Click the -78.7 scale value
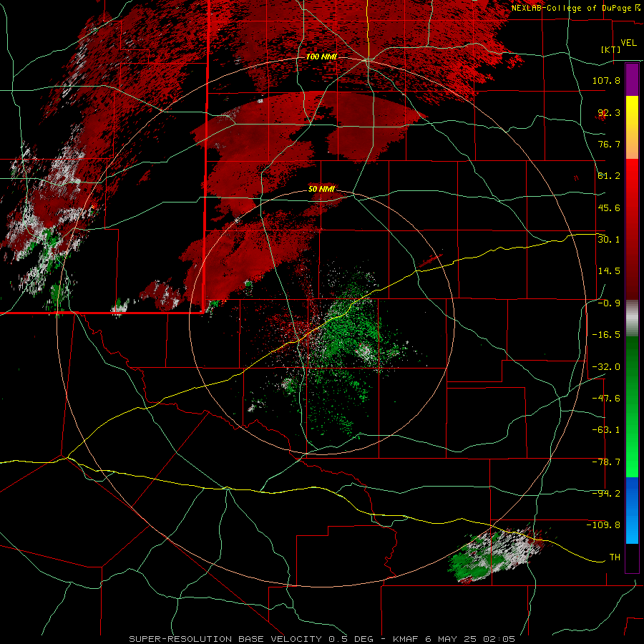 point(606,462)
